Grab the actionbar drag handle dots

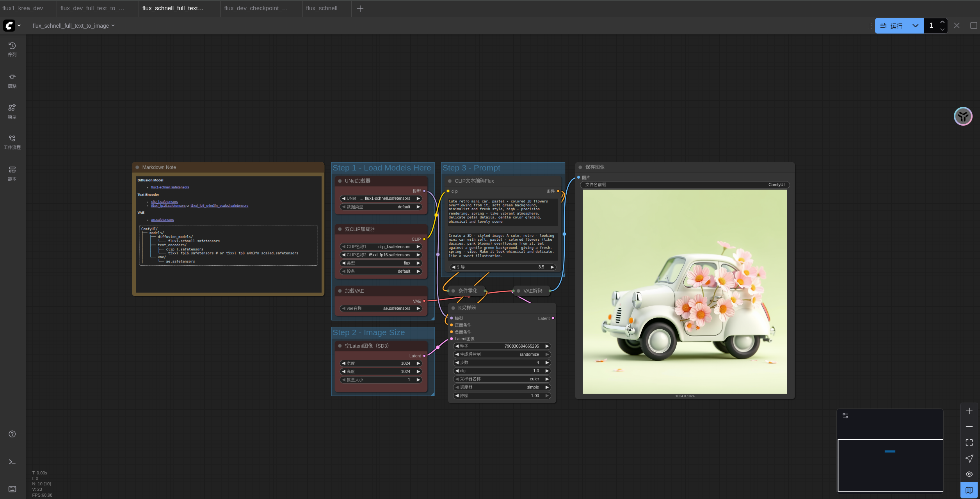point(870,26)
